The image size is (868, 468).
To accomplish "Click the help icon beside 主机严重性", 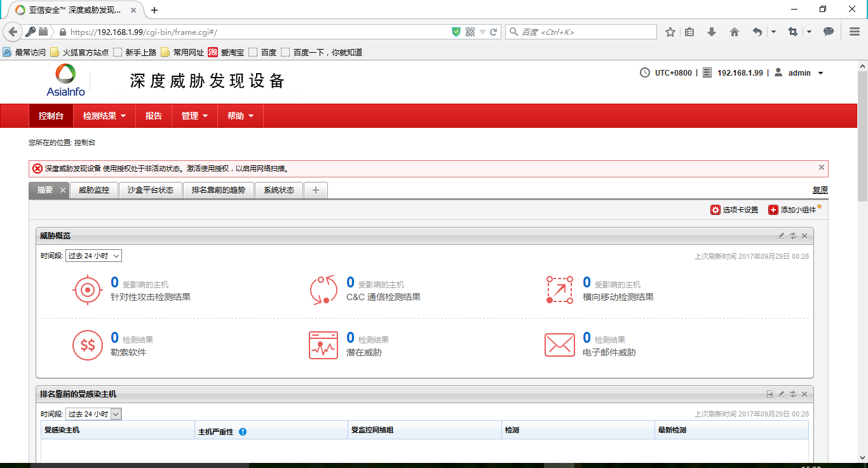I will click(243, 432).
